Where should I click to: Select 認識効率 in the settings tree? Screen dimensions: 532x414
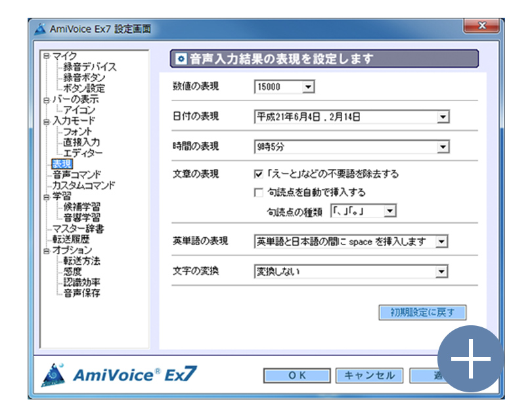pyautogui.click(x=81, y=283)
